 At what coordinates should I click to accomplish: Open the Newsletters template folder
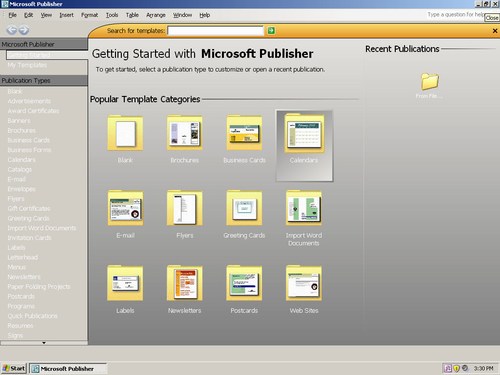coord(184,283)
